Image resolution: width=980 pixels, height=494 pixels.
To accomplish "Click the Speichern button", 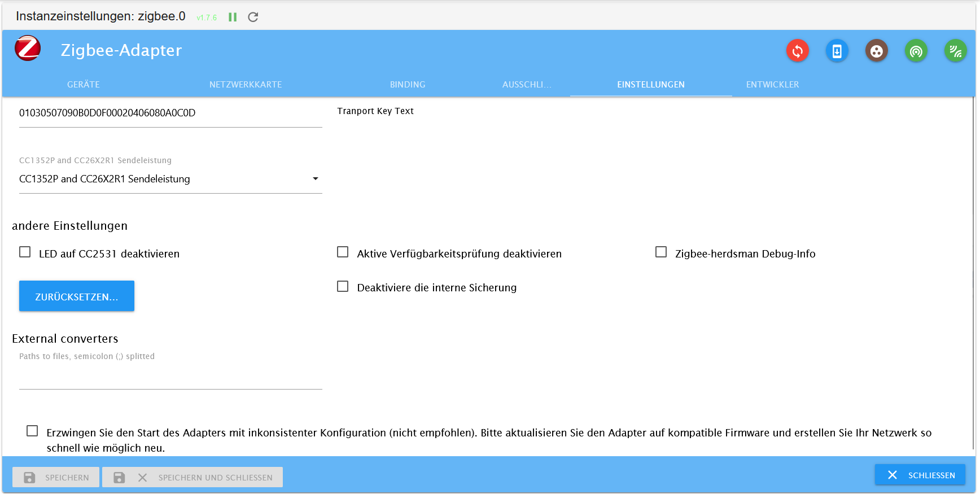I will point(56,477).
